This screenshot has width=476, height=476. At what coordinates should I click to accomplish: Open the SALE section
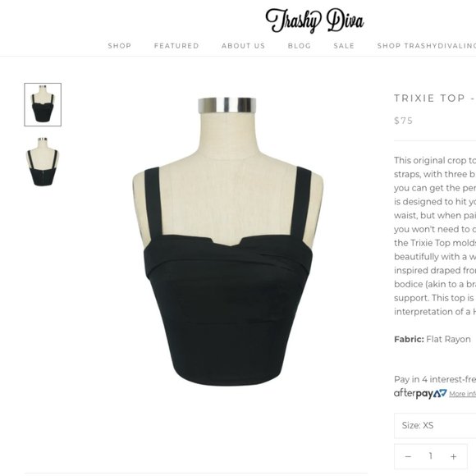click(344, 46)
